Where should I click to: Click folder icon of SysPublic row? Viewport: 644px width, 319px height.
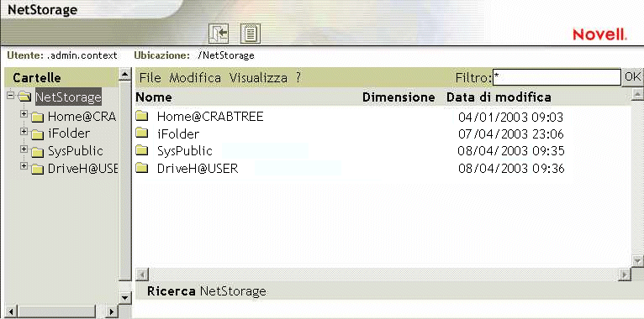click(x=142, y=151)
